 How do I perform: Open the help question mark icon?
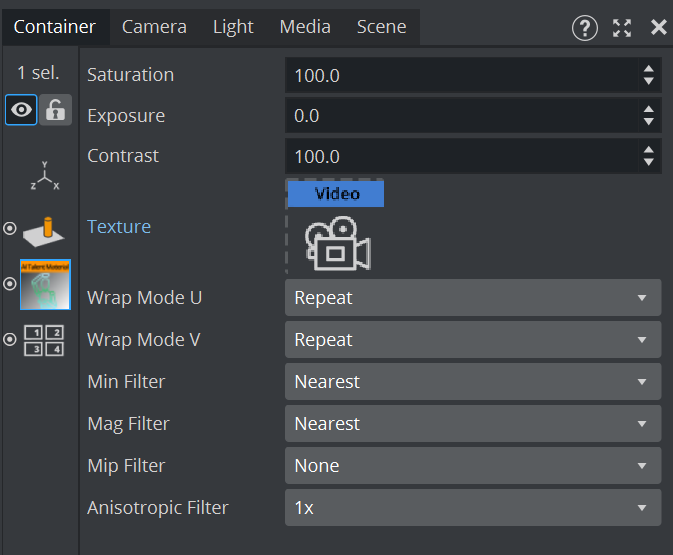coord(585,28)
